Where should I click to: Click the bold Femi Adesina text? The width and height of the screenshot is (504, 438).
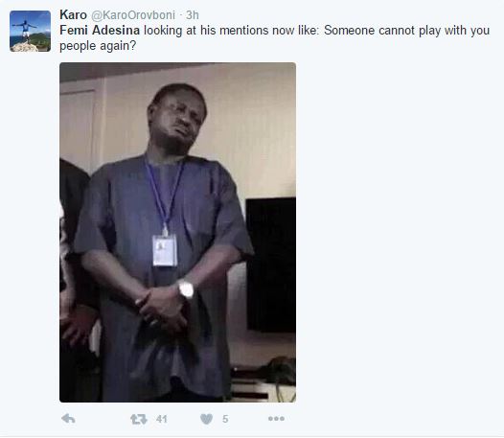coord(100,31)
